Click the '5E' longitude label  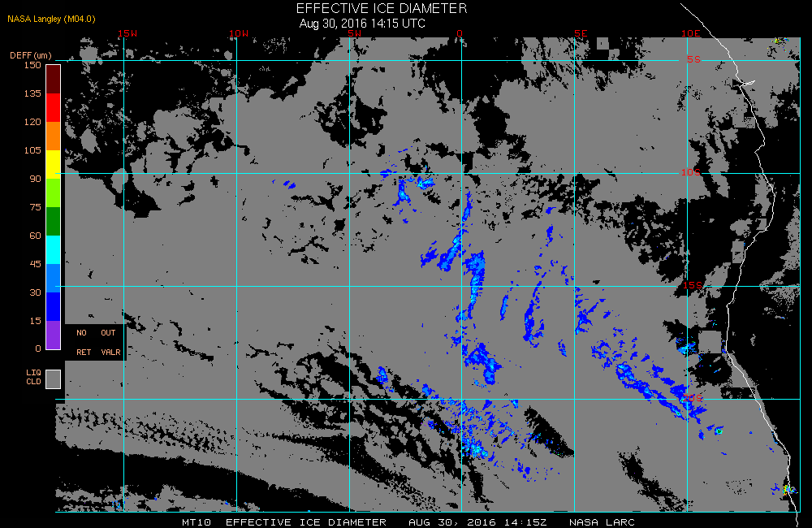click(581, 33)
